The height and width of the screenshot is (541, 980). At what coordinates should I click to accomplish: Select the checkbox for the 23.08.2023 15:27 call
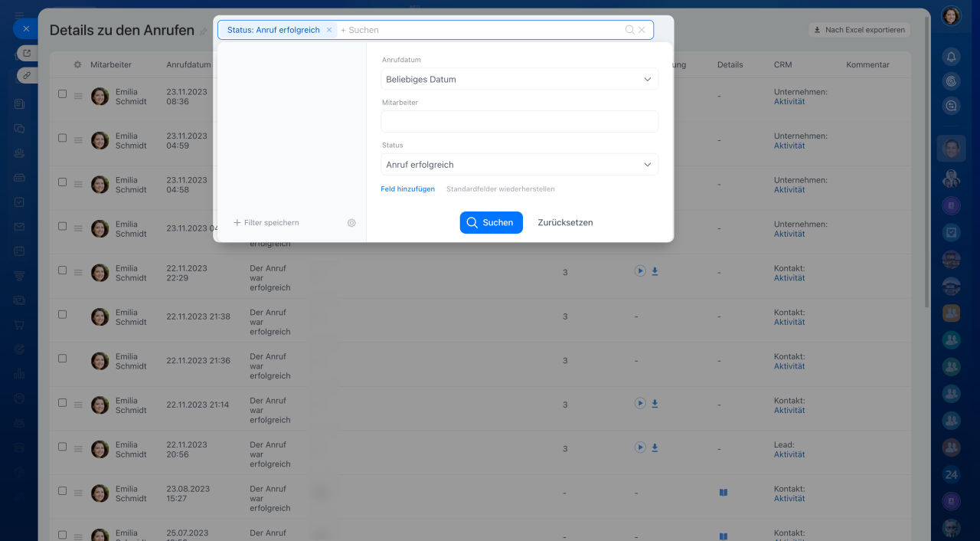pos(63,490)
